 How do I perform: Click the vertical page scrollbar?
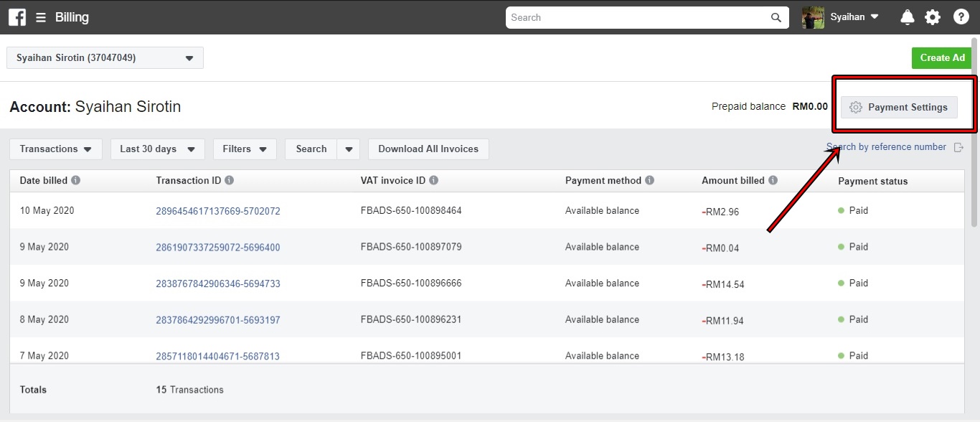click(x=974, y=133)
